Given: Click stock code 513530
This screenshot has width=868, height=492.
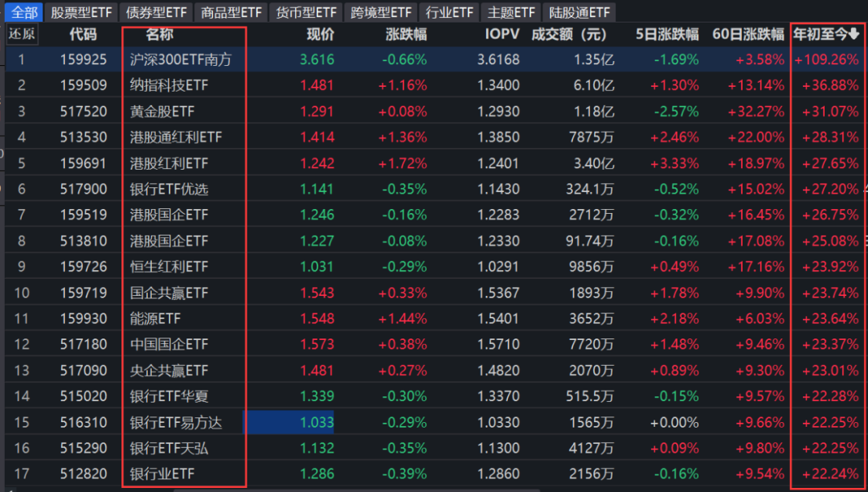Looking at the screenshot, I should pos(83,137).
